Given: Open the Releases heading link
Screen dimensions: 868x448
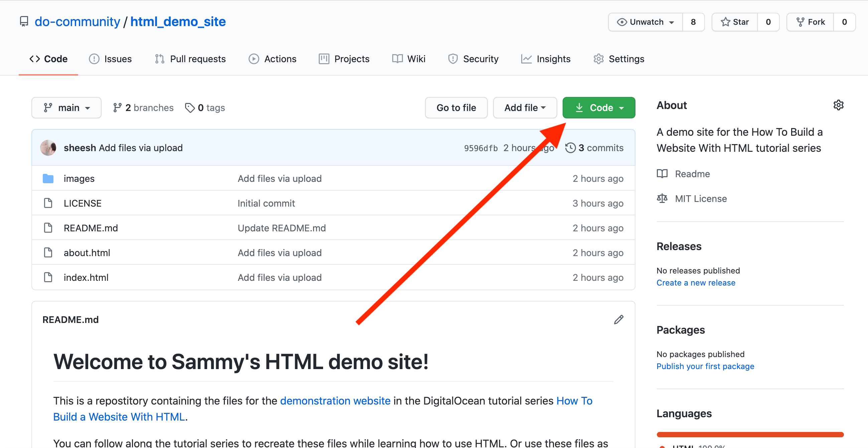Looking at the screenshot, I should [679, 246].
